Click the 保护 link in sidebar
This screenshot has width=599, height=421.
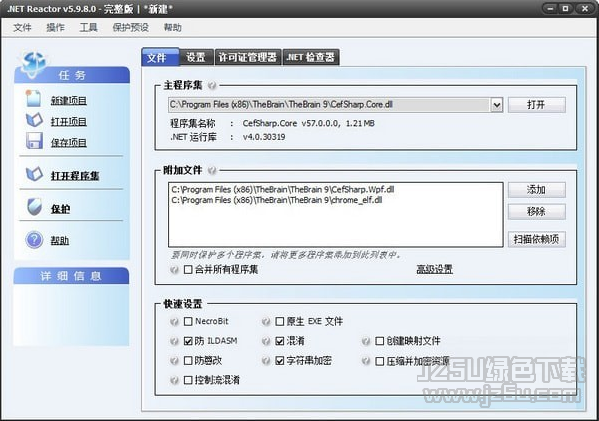click(60, 209)
